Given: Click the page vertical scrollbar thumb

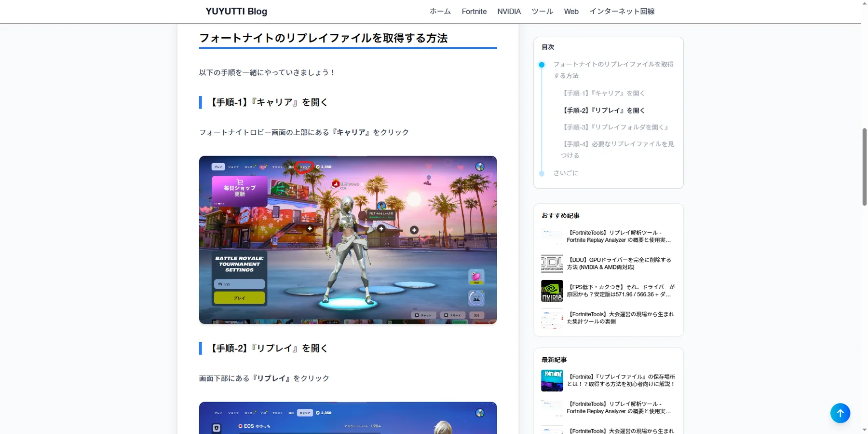Looking at the screenshot, I should point(864,167).
